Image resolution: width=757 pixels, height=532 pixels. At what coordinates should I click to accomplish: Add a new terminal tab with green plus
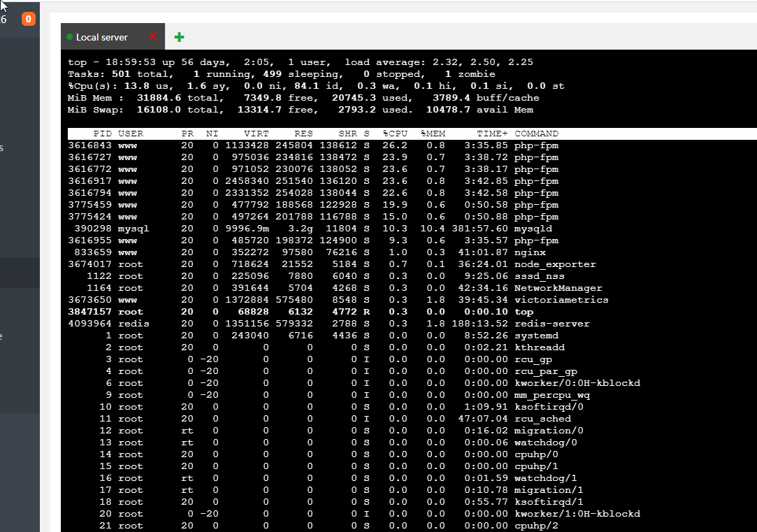click(179, 37)
